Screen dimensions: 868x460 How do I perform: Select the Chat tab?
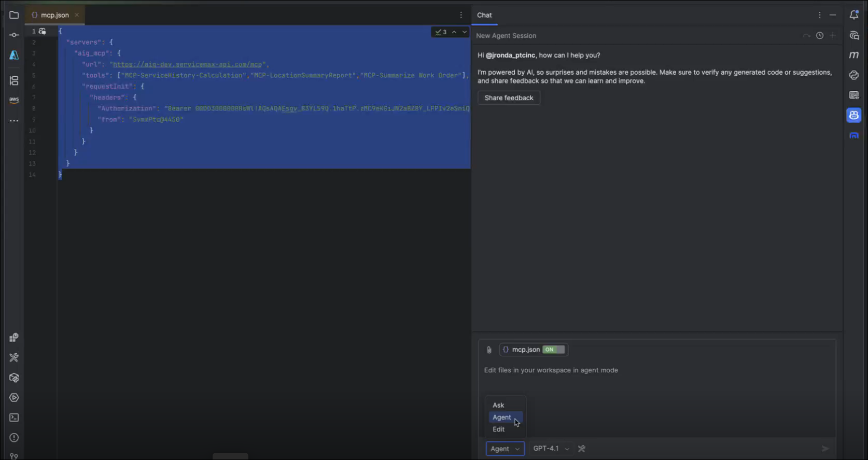484,15
